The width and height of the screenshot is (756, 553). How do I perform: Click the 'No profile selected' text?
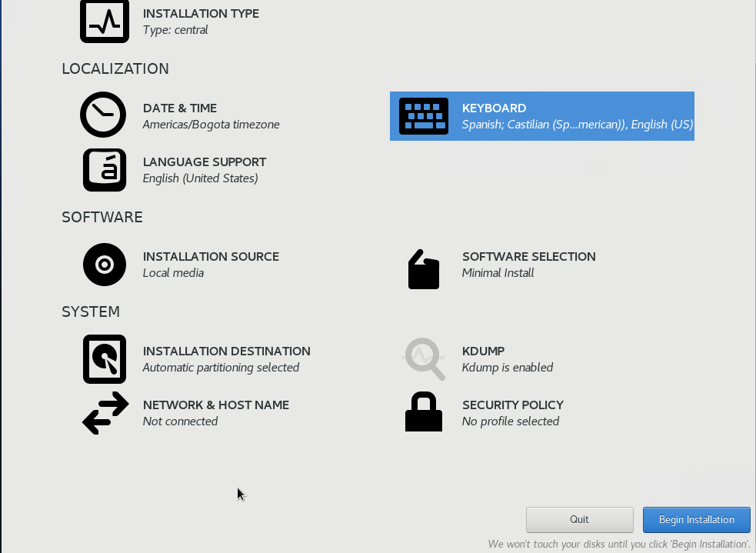tap(511, 421)
